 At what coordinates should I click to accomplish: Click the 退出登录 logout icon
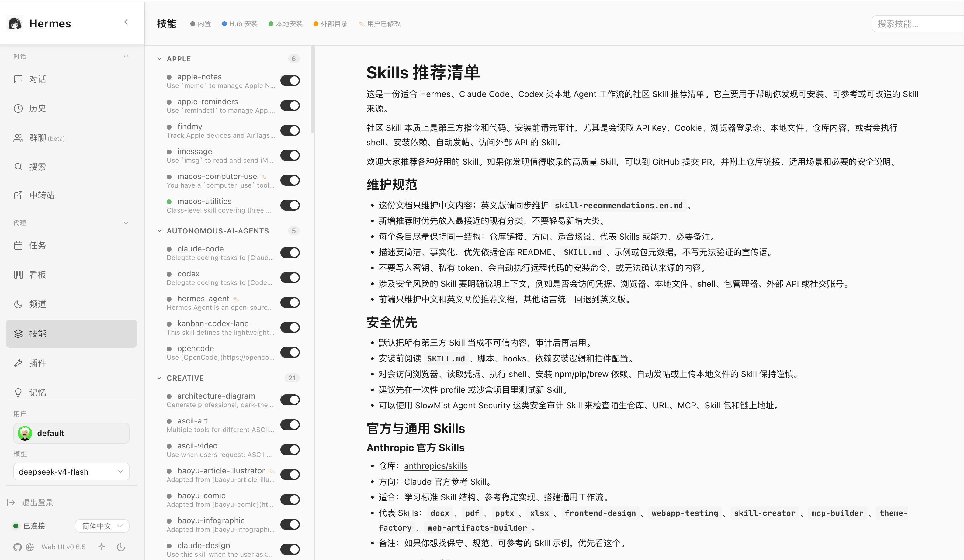11,502
